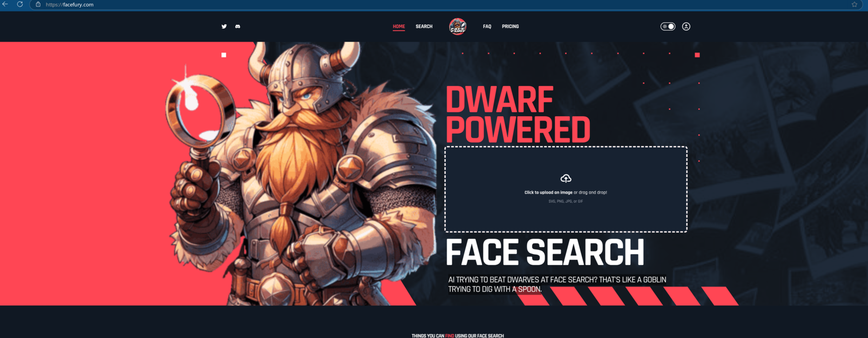Viewport: 868px width, 338px height.
Task: Click the goblin with a spoon tagline
Action: (x=557, y=284)
